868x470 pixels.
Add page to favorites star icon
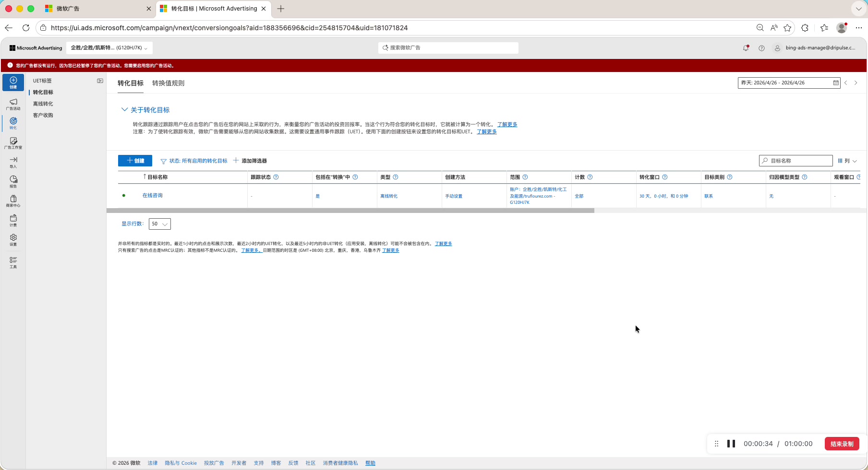787,28
